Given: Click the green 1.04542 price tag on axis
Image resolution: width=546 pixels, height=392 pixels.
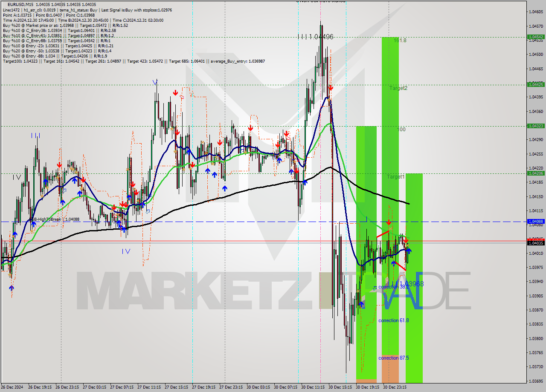Looking at the screenshot, I should pos(536,37).
